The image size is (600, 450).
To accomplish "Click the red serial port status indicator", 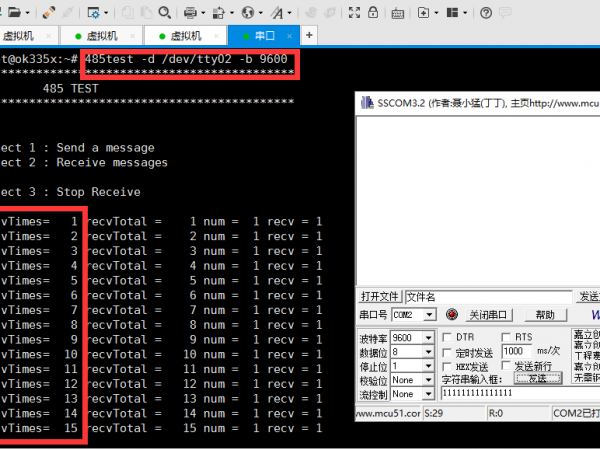I will tap(452, 315).
